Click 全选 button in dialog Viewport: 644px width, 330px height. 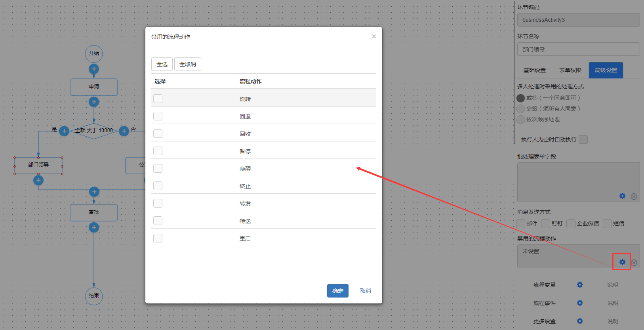pyautogui.click(x=162, y=64)
